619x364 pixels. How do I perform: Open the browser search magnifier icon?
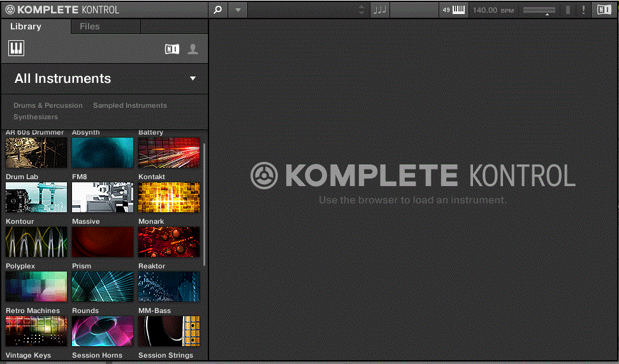217,10
